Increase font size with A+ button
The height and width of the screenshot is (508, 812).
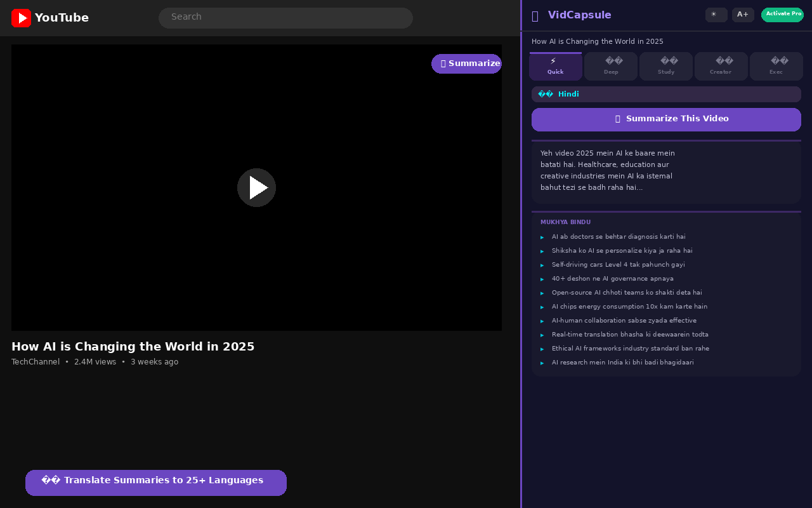pos(743,15)
